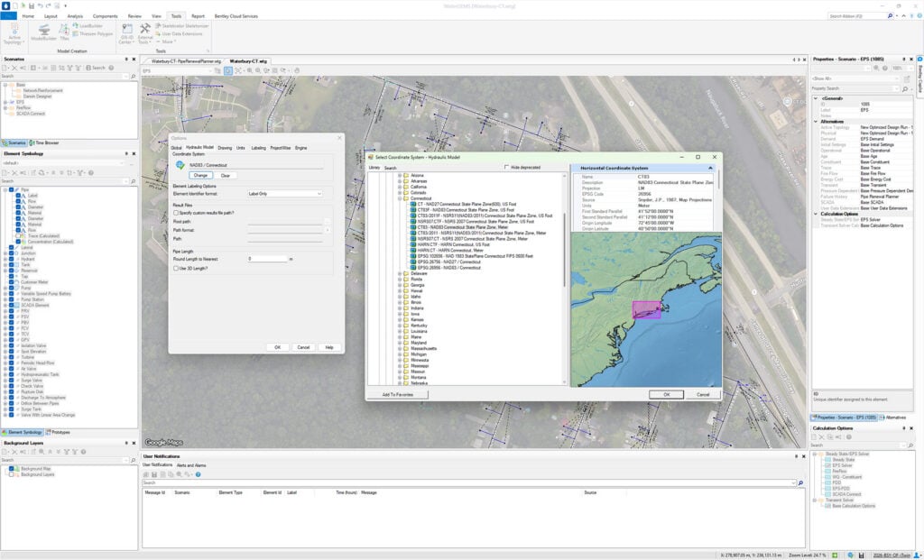The height and width of the screenshot is (560, 924).
Task: Switch to the Drawing tab in Options
Action: (225, 148)
